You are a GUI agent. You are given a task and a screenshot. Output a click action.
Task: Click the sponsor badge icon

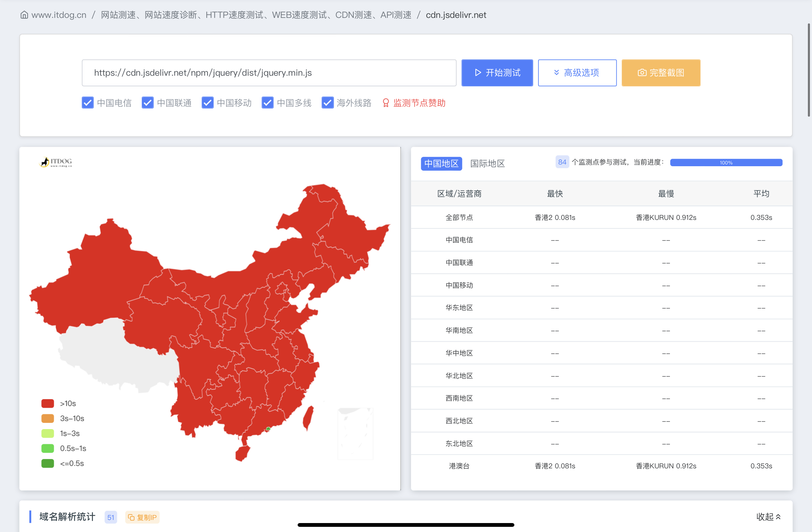pos(386,103)
